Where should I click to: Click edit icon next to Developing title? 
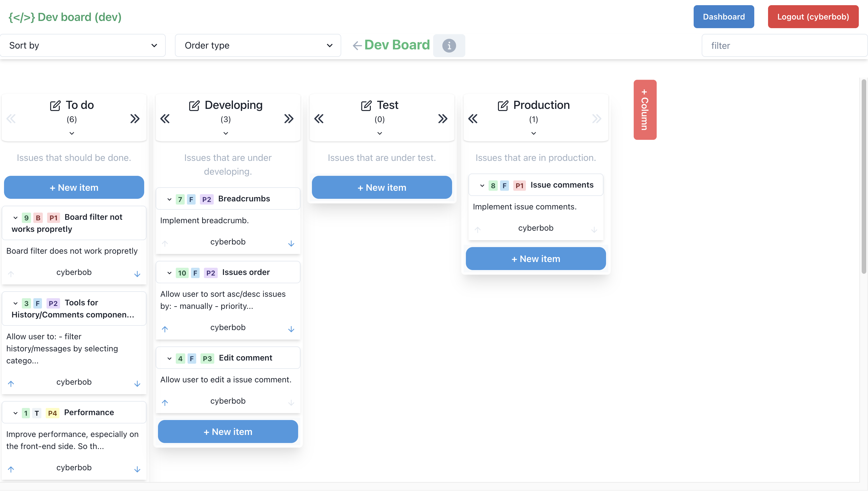point(194,105)
